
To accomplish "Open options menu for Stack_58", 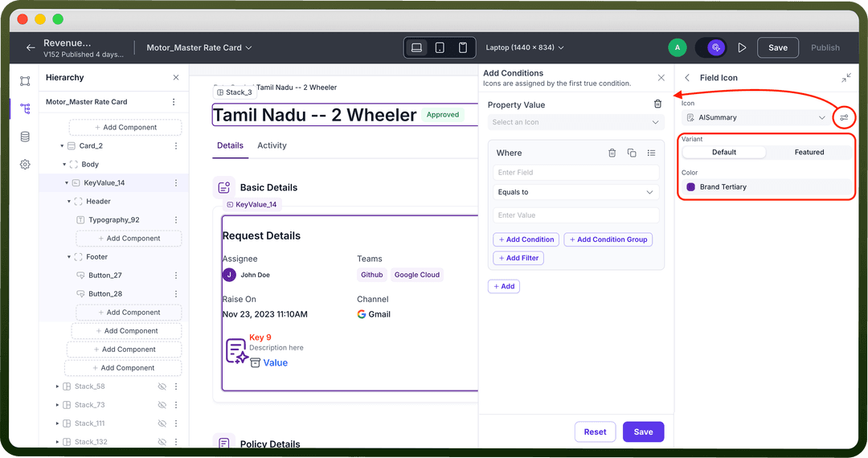I will 176,386.
